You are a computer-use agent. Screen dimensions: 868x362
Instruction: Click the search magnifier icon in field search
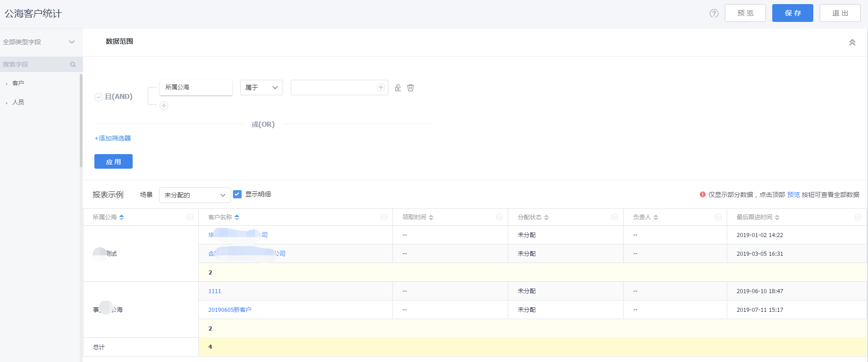click(x=72, y=64)
